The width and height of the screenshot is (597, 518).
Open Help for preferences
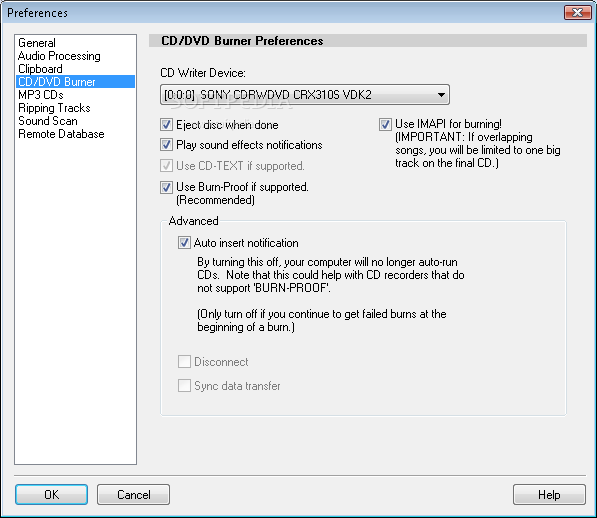coord(549,494)
